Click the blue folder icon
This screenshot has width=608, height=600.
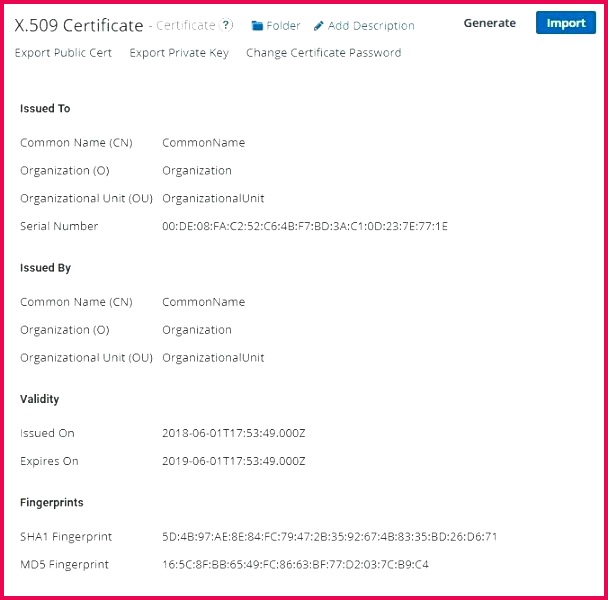click(x=257, y=26)
